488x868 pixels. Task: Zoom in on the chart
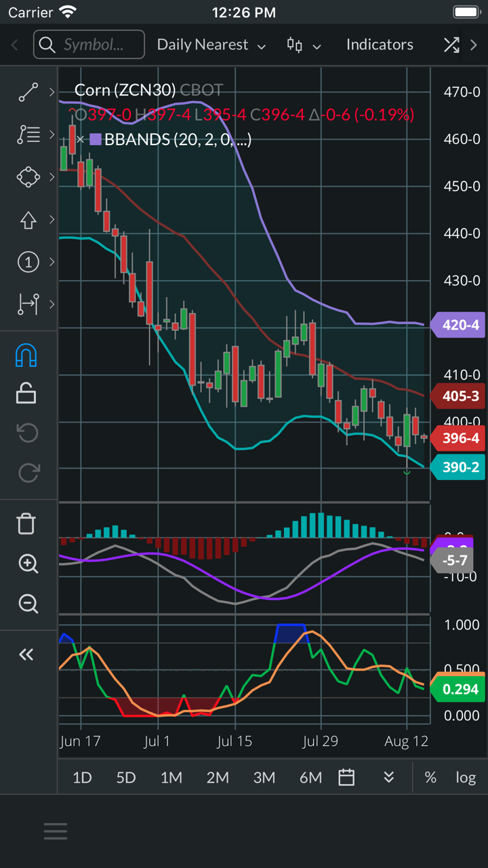pos(28,564)
